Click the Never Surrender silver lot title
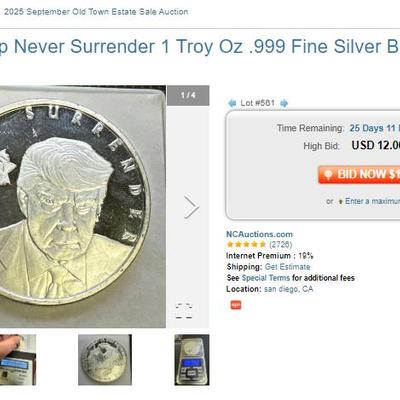This screenshot has width=400, height=400. pos(200,46)
